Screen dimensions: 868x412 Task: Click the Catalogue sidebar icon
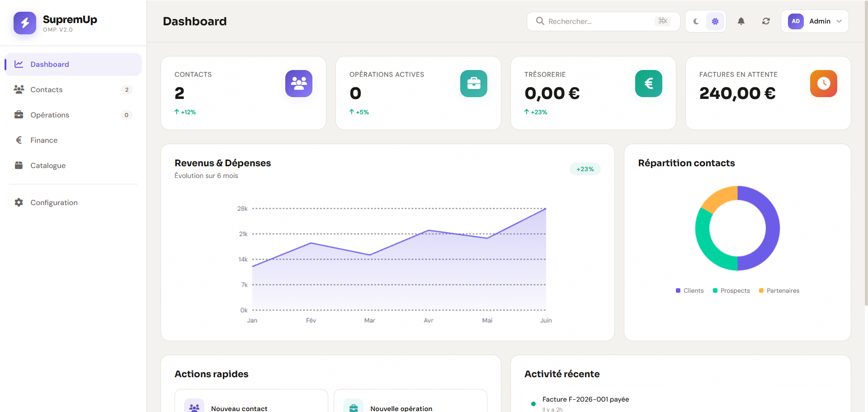19,165
